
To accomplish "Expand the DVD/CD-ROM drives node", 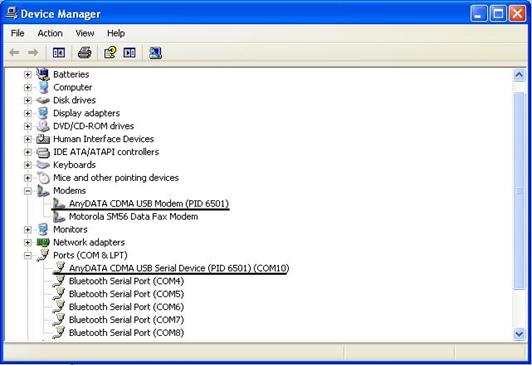I will (x=28, y=126).
